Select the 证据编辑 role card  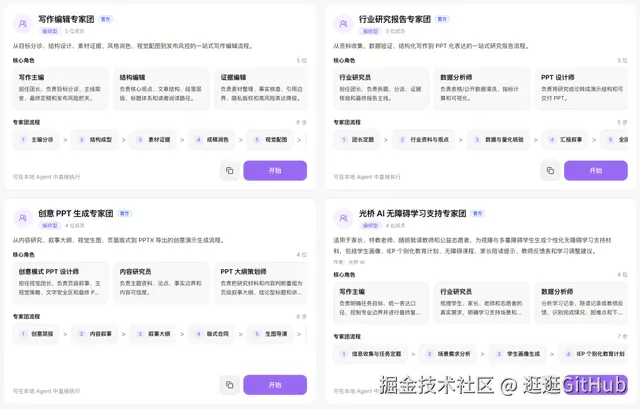(261, 89)
